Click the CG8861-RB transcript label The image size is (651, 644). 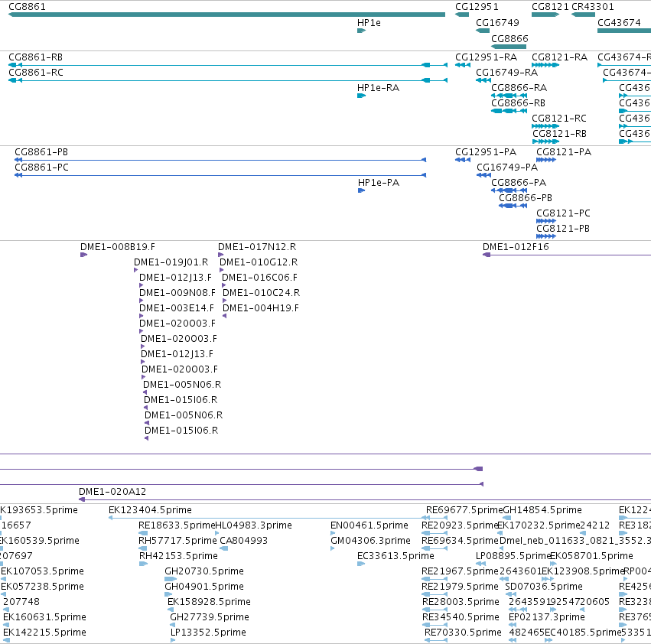(x=36, y=57)
